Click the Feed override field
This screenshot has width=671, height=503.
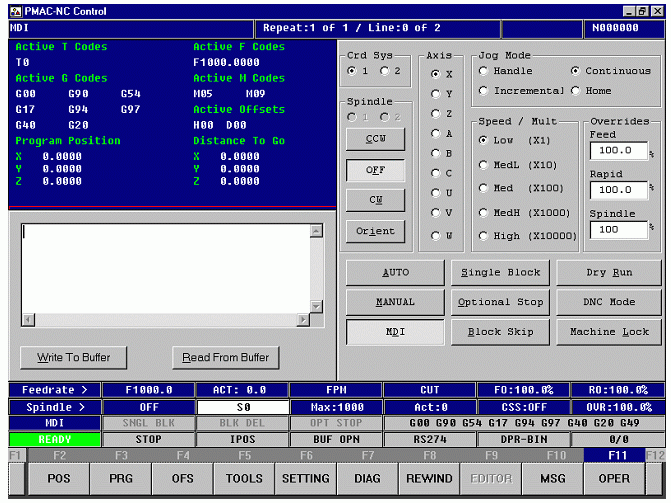coord(619,150)
